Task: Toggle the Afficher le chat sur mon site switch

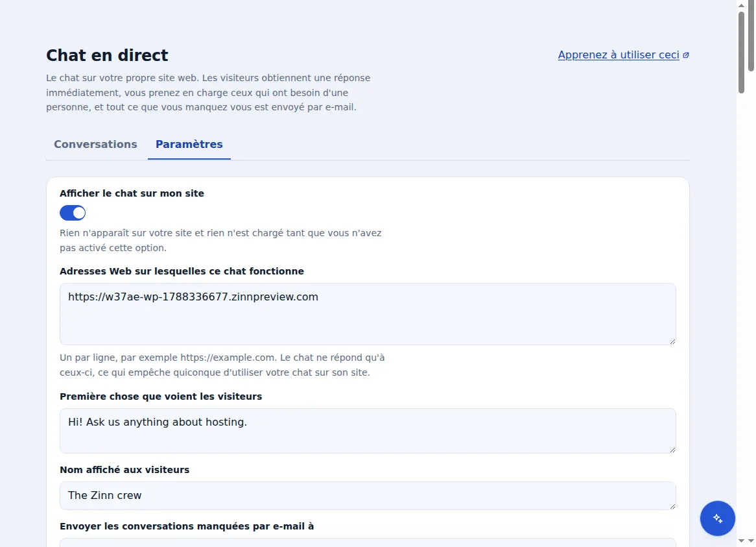Action: (x=73, y=213)
